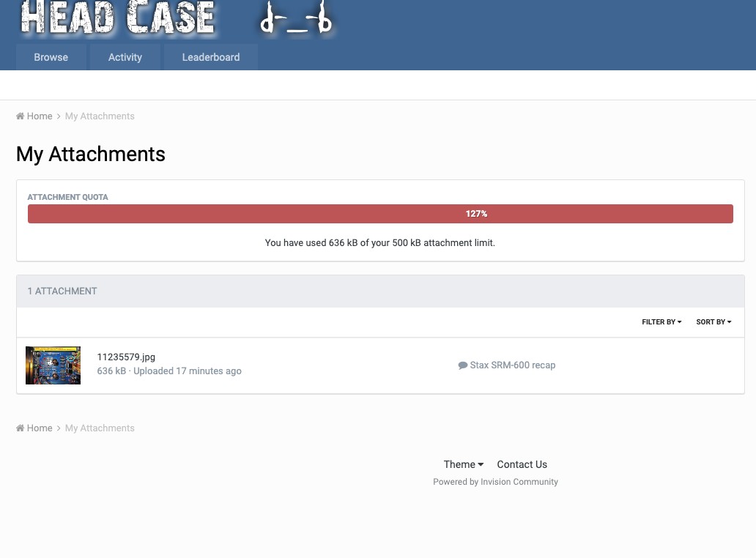Open the Activity menu
The image size is (756, 558).
point(125,57)
